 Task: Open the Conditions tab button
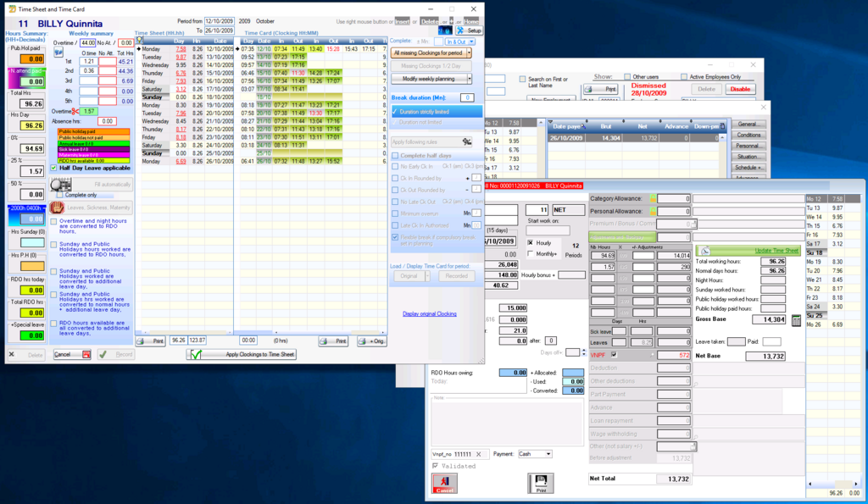(748, 135)
